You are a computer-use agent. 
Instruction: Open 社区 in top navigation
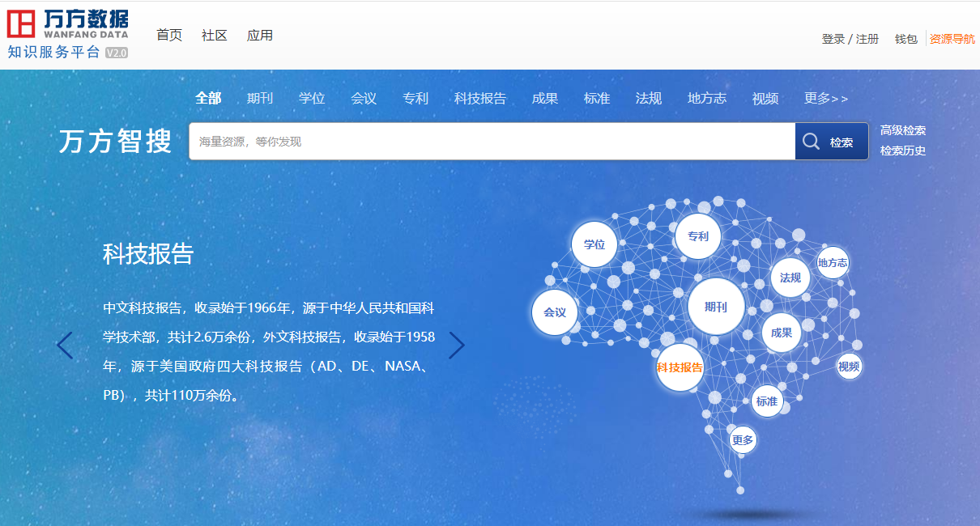(x=215, y=35)
